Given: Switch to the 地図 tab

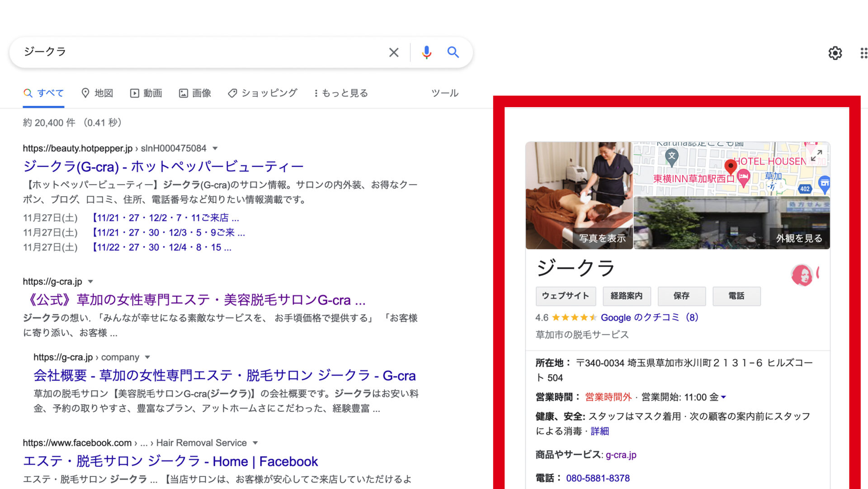Looking at the screenshot, I should pyautogui.click(x=97, y=93).
